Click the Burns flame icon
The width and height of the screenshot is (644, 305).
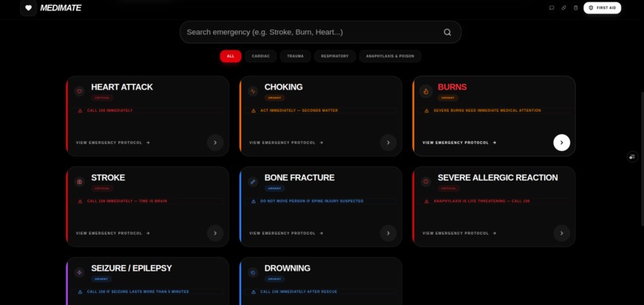pyautogui.click(x=426, y=91)
